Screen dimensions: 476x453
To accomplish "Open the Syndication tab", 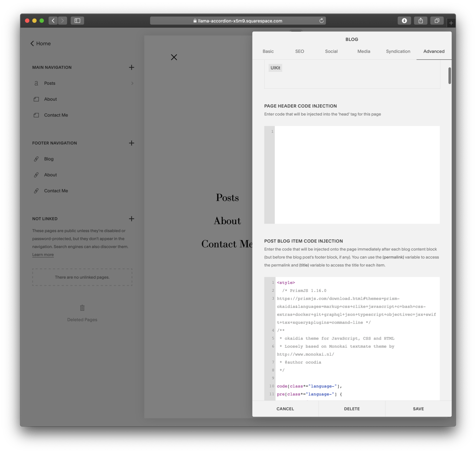I will pos(398,51).
